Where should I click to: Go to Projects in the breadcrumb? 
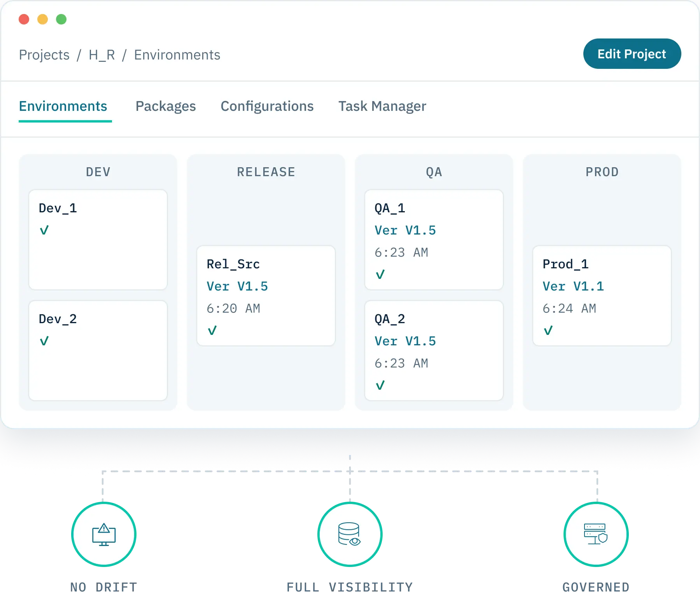pos(44,55)
